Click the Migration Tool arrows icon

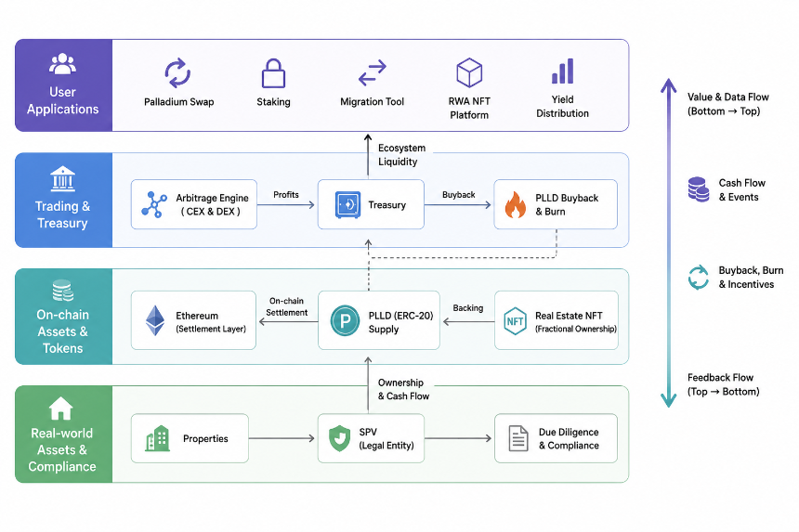(x=372, y=72)
